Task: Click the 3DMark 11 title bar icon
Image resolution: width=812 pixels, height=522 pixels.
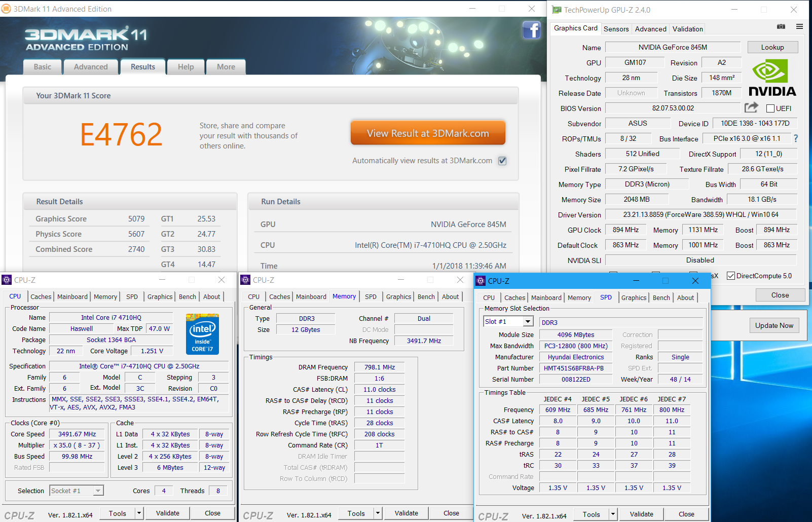Action: 7,9
